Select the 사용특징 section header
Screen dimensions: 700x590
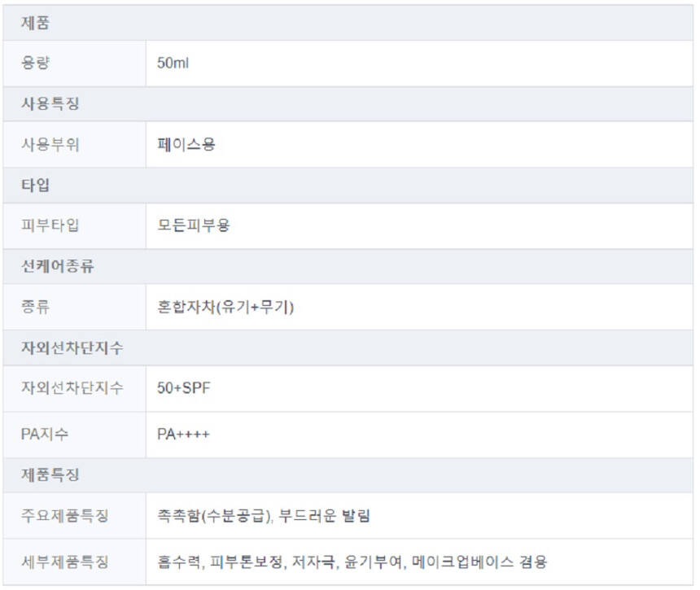coord(50,104)
